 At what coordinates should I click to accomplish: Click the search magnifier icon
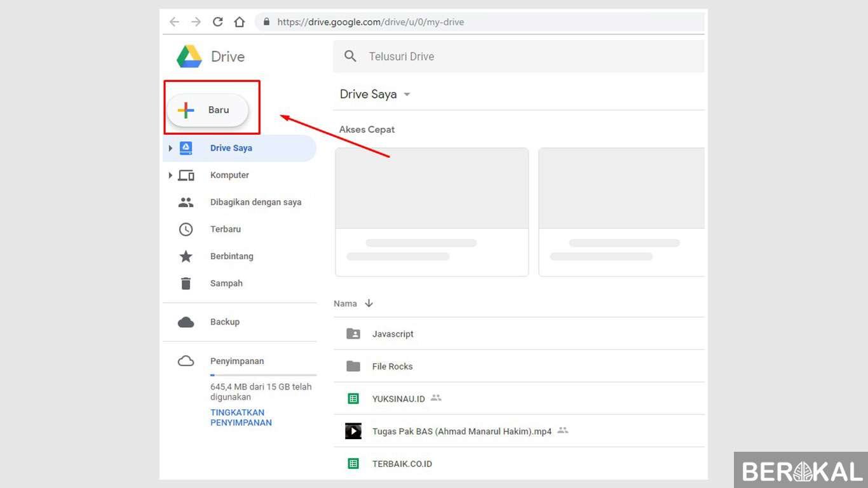350,56
